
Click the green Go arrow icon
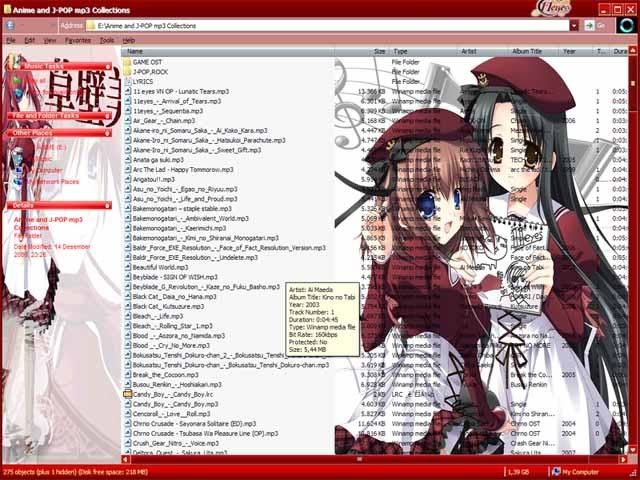tap(589, 25)
